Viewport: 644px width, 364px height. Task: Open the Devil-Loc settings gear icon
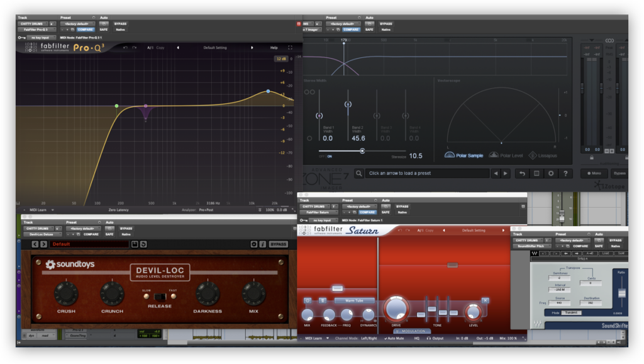click(254, 244)
